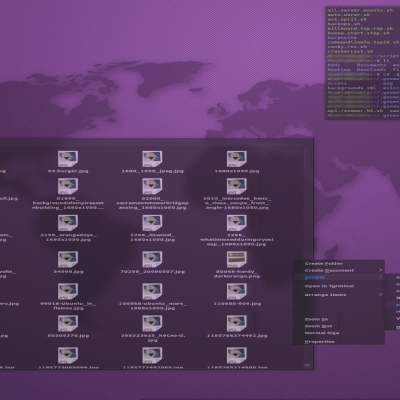Click crackercast.sh in the terminal listing
This screenshot has width=400, height=400.
tap(350, 52)
